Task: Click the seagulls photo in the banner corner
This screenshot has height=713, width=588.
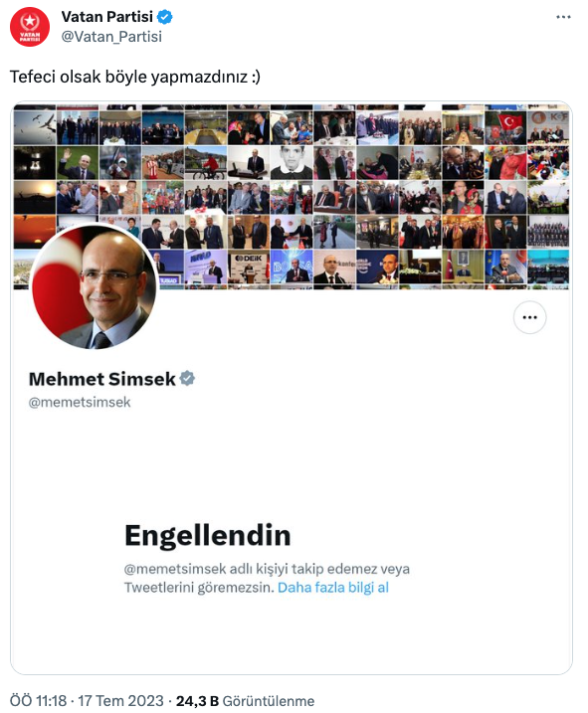Action: coord(35,127)
